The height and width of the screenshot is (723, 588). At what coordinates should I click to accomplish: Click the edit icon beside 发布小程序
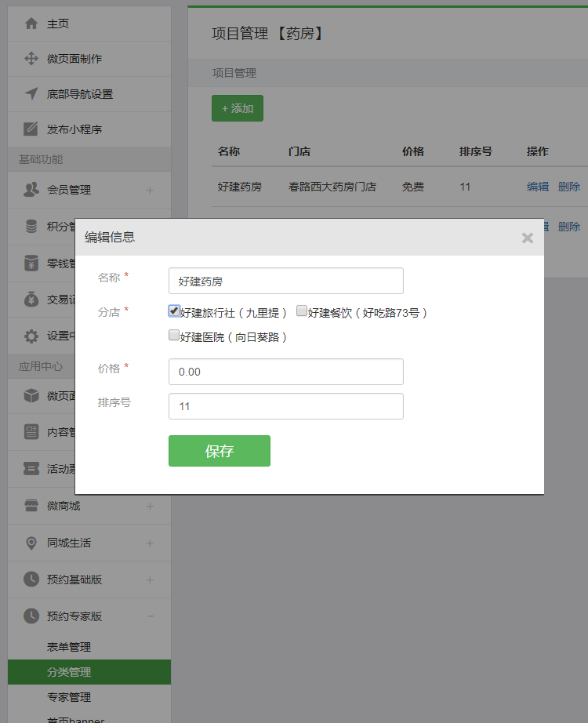click(x=31, y=129)
